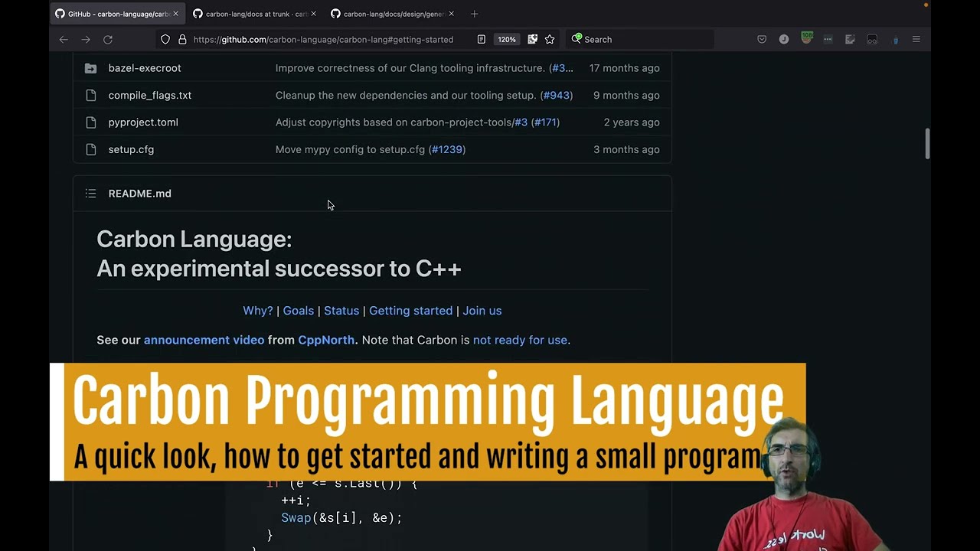Click the README.md heading label

pos(139,194)
